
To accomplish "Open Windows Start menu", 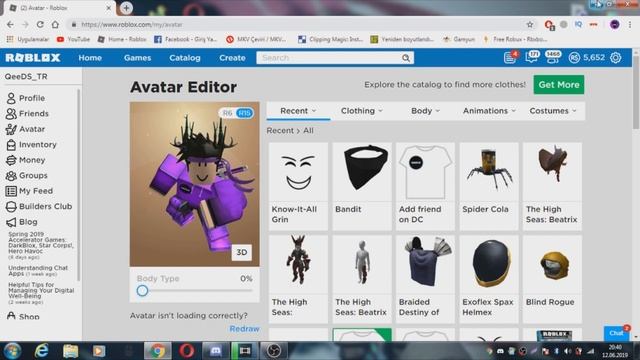I will (12, 351).
